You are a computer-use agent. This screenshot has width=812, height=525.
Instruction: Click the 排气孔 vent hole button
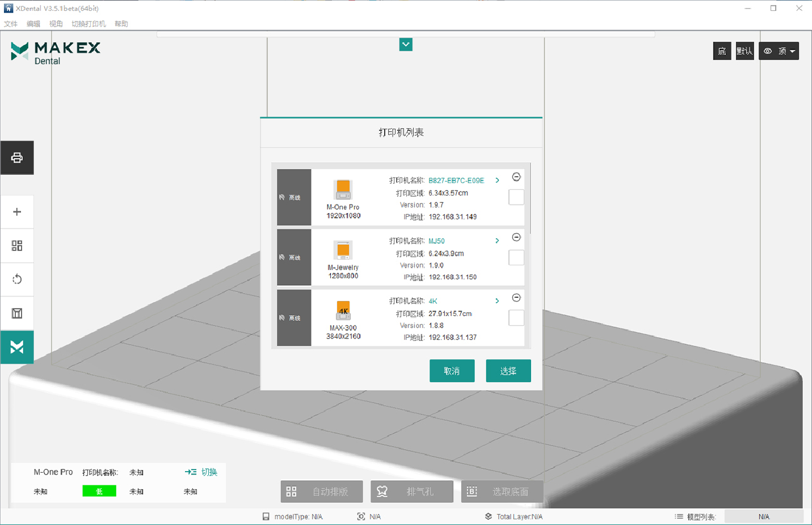pyautogui.click(x=412, y=492)
